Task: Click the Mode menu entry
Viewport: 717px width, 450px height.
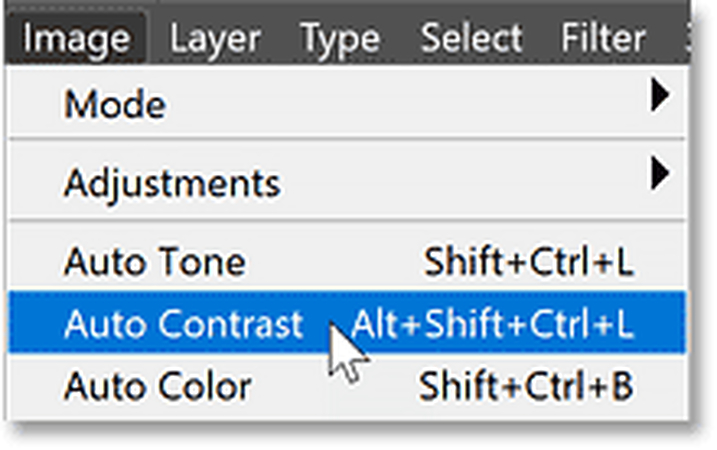Action: [x=115, y=102]
